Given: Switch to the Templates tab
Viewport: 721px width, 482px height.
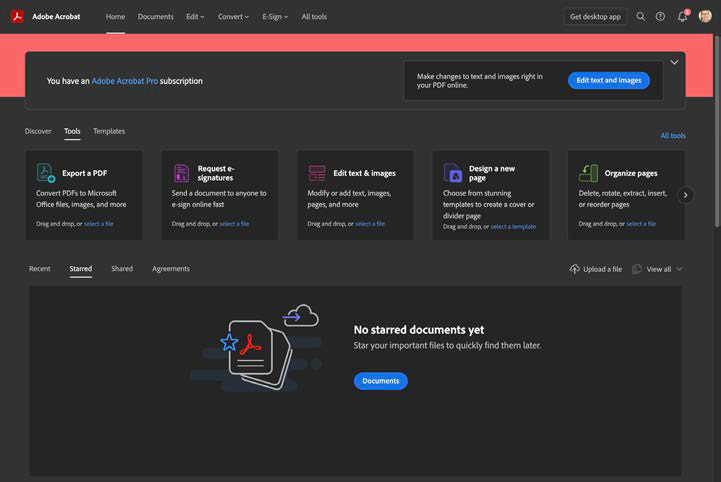Looking at the screenshot, I should [109, 131].
